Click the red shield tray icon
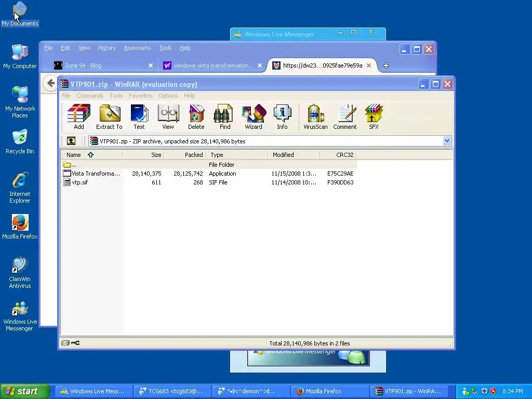532x399 pixels. tap(494, 391)
